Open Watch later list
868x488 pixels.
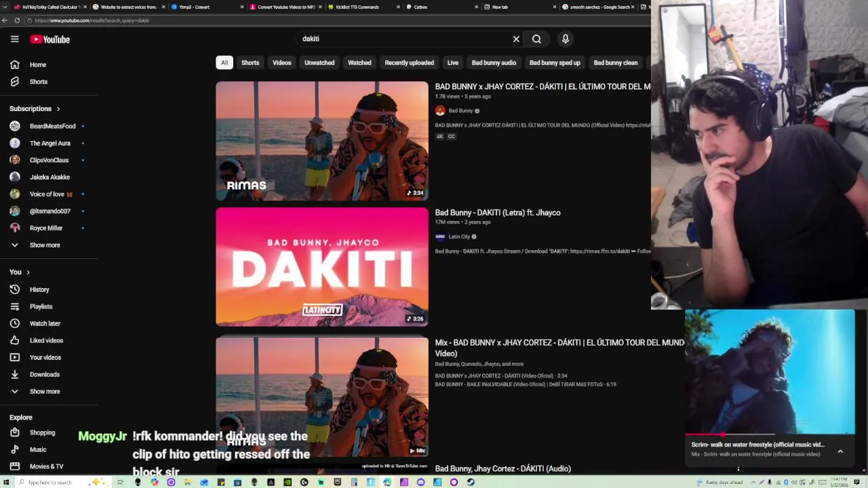(x=45, y=323)
